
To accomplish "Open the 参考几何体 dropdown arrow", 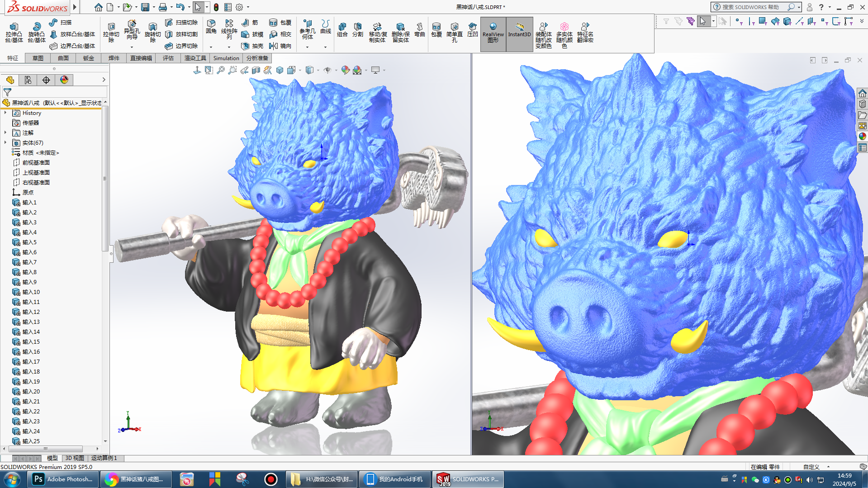I will (307, 47).
